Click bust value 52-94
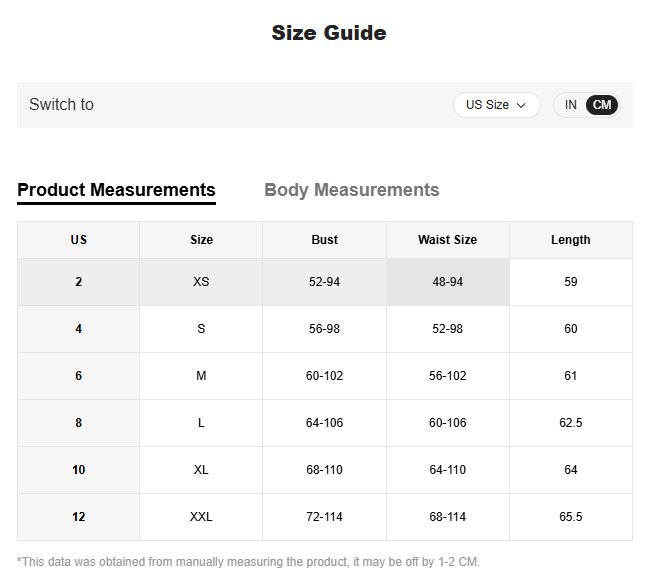Image resolution: width=662 pixels, height=573 pixels. coord(325,282)
